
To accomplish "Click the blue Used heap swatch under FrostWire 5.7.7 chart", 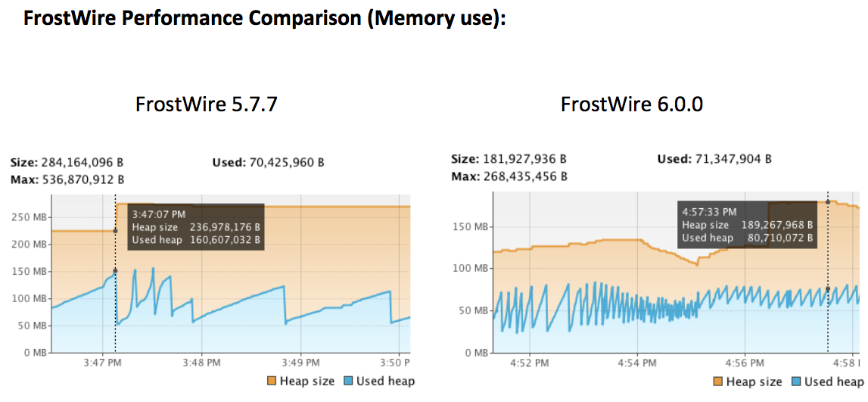I will pyautogui.click(x=350, y=381).
